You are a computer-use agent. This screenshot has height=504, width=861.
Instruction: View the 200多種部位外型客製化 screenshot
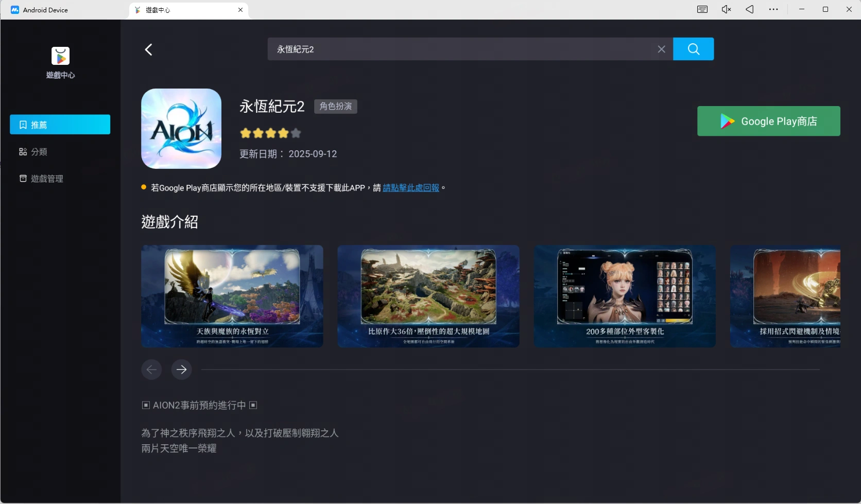624,296
